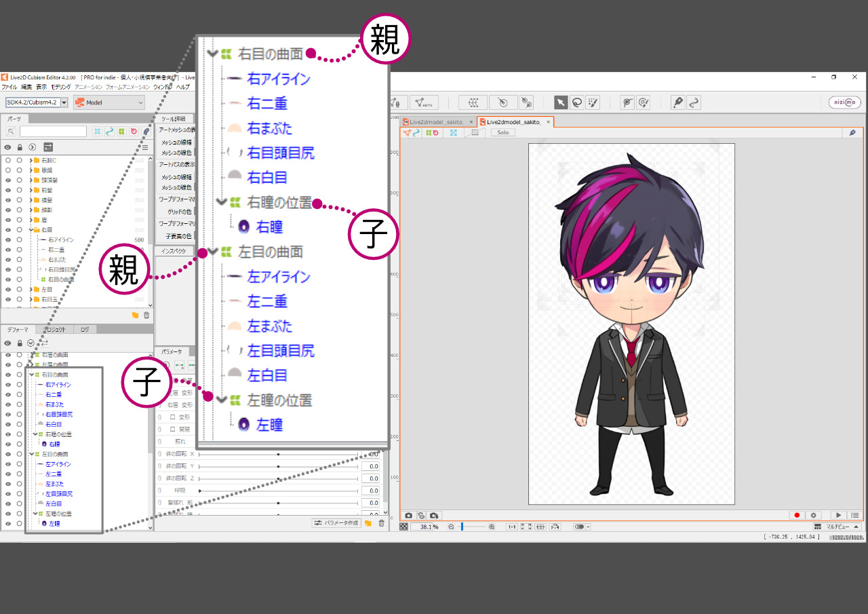Click the trash icon in parts panel
Screen dimensions: 868x614
(x=146, y=315)
